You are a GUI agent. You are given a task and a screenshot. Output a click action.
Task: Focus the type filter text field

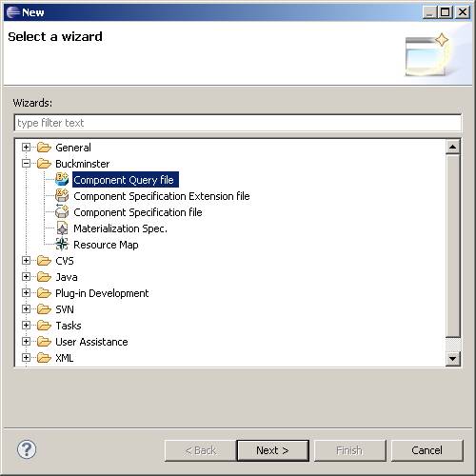pyautogui.click(x=238, y=123)
